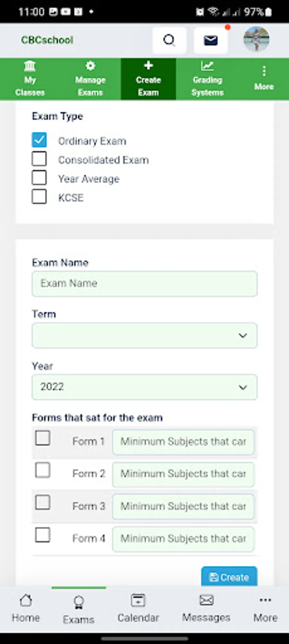Tick the KCSE exam type checkbox
This screenshot has height=644, width=289.
(39, 196)
